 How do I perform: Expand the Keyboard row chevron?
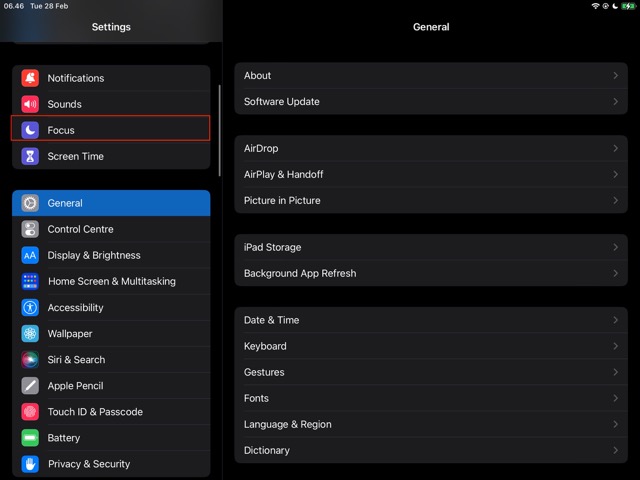(615, 346)
